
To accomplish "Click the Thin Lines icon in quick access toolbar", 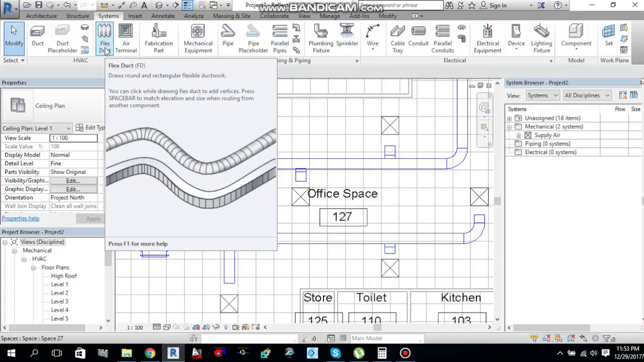I will [187, 5].
